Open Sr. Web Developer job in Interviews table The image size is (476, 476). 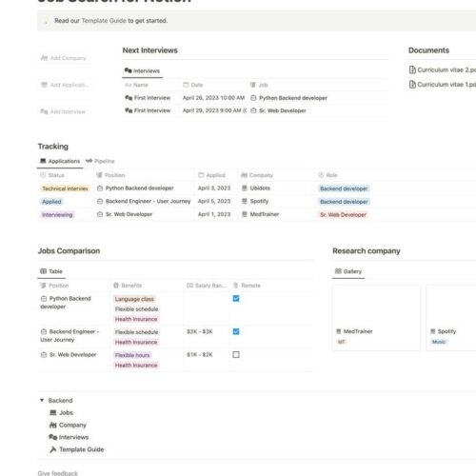click(278, 110)
